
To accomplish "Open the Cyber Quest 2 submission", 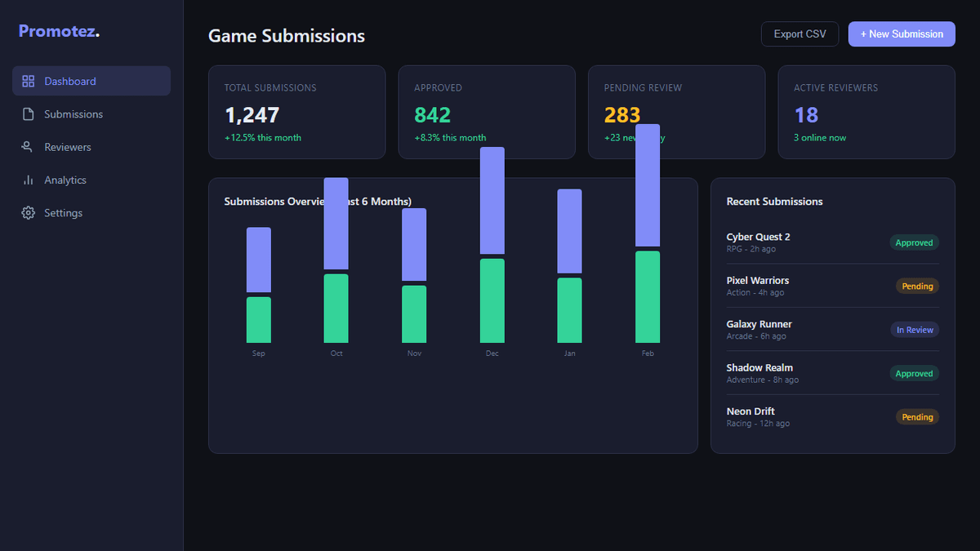I will 833,242.
